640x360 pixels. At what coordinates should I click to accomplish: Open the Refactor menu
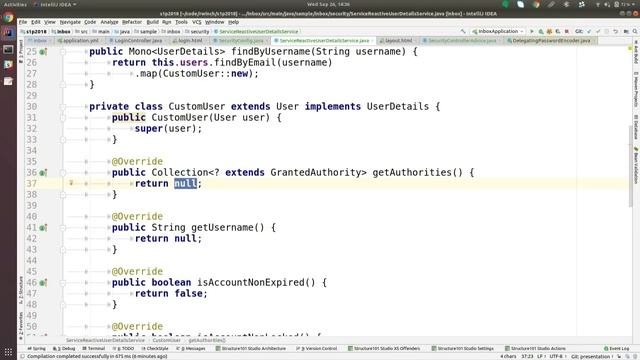pyautogui.click(x=132, y=22)
